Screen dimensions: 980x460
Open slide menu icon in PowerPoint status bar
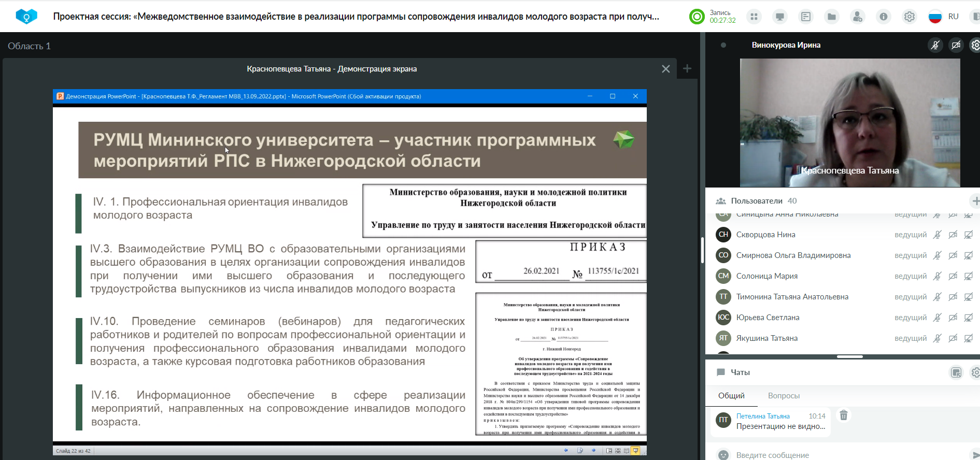tap(580, 451)
